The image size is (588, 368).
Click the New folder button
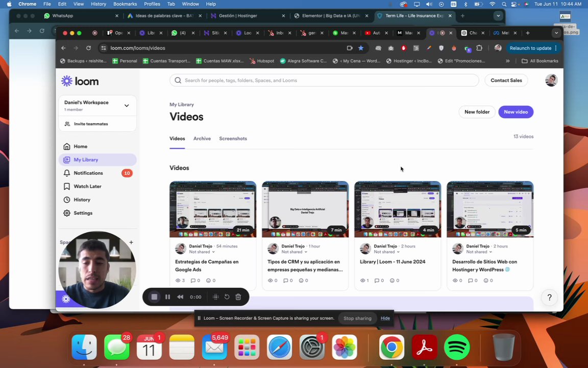tap(477, 112)
